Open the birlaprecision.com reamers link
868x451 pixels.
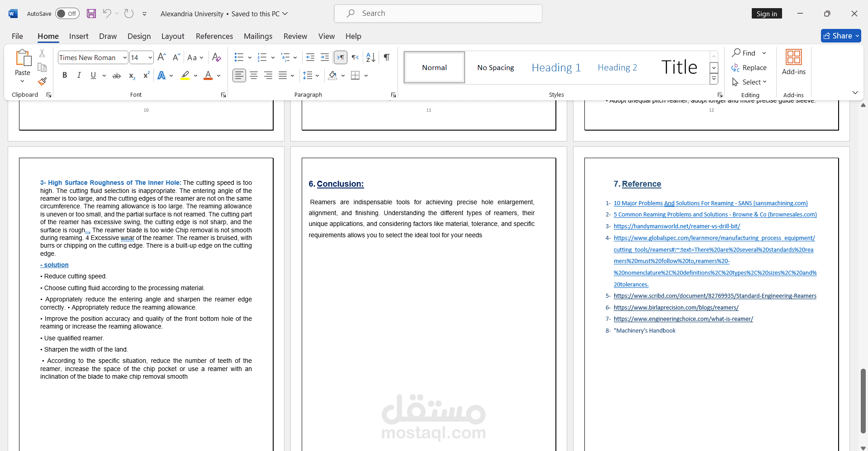676,308
